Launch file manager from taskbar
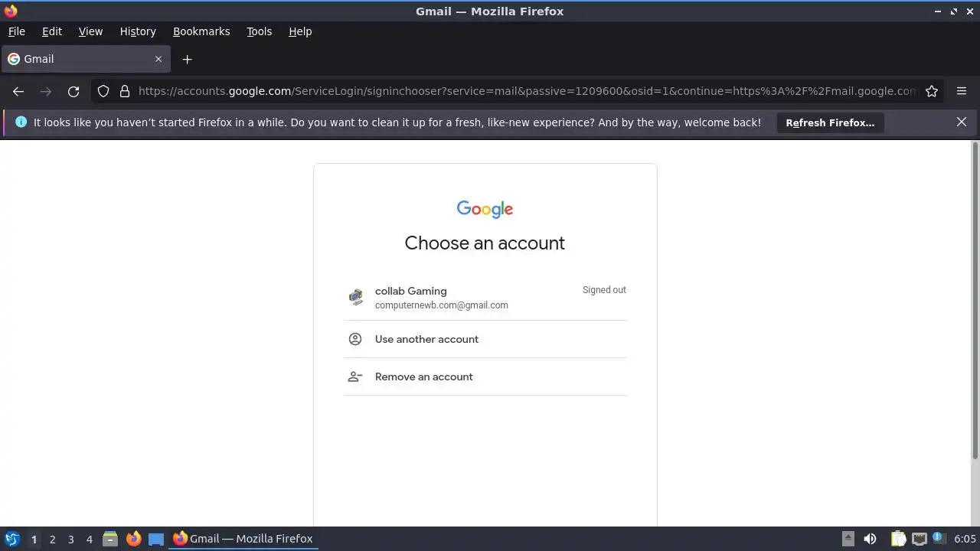980x551 pixels. point(110,539)
